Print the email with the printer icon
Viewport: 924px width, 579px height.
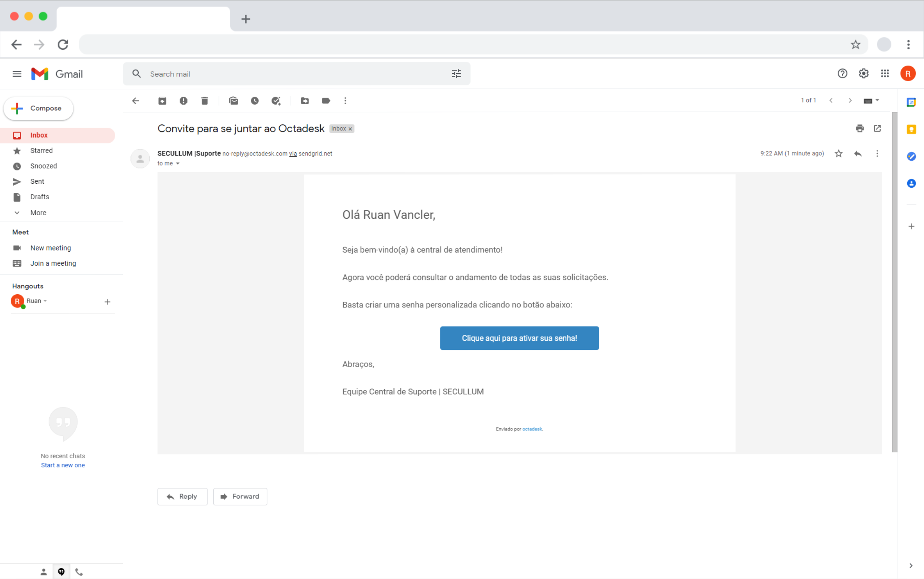point(860,128)
